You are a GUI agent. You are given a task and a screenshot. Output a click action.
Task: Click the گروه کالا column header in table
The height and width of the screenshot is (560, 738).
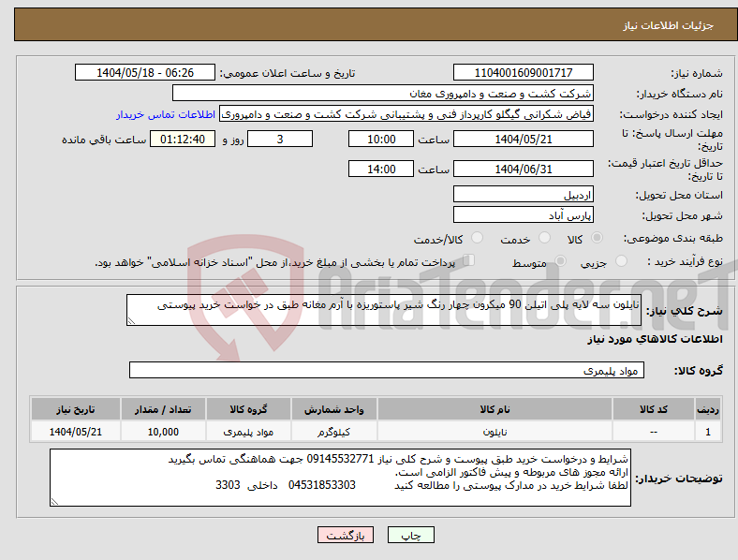click(248, 409)
